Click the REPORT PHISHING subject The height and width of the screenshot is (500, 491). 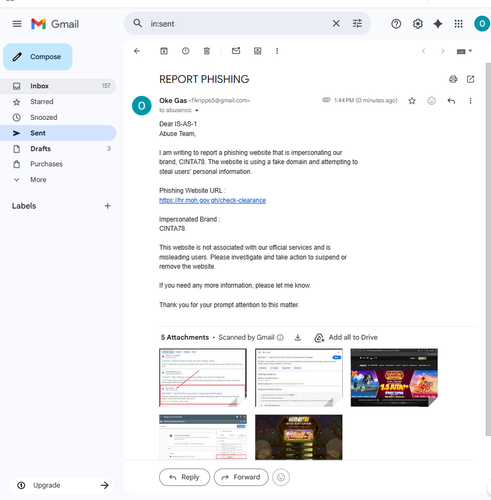pyautogui.click(x=204, y=79)
